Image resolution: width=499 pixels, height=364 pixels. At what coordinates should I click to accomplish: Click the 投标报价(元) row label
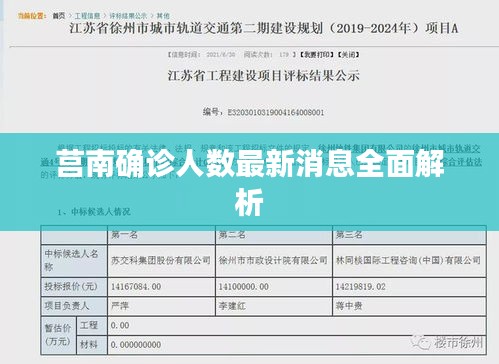click(x=71, y=287)
